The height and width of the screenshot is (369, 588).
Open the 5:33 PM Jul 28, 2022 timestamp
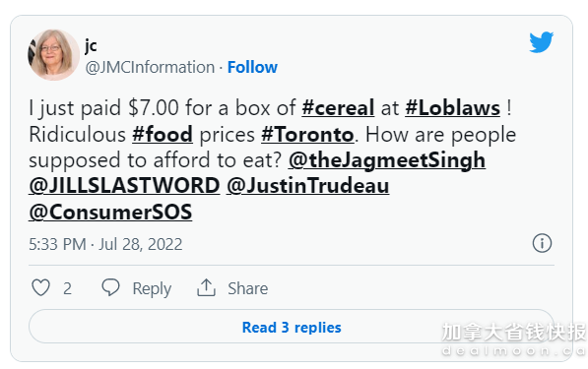pos(105,244)
